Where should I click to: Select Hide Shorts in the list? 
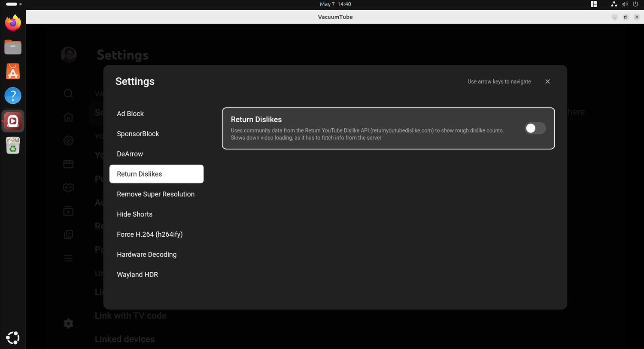coord(156,214)
